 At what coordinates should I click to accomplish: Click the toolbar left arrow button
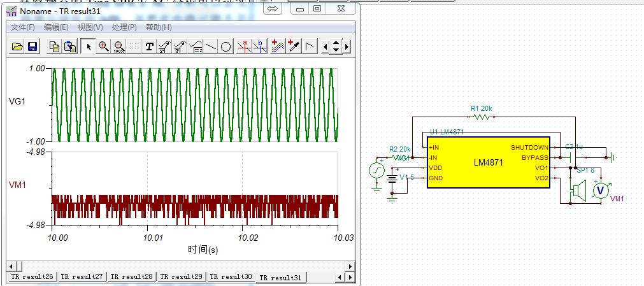pos(326,47)
